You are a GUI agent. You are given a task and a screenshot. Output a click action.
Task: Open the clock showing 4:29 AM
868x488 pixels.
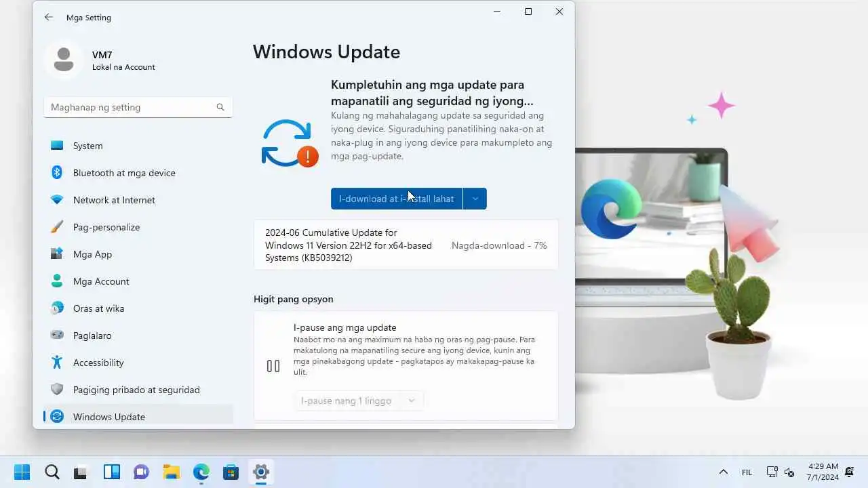tap(823, 472)
